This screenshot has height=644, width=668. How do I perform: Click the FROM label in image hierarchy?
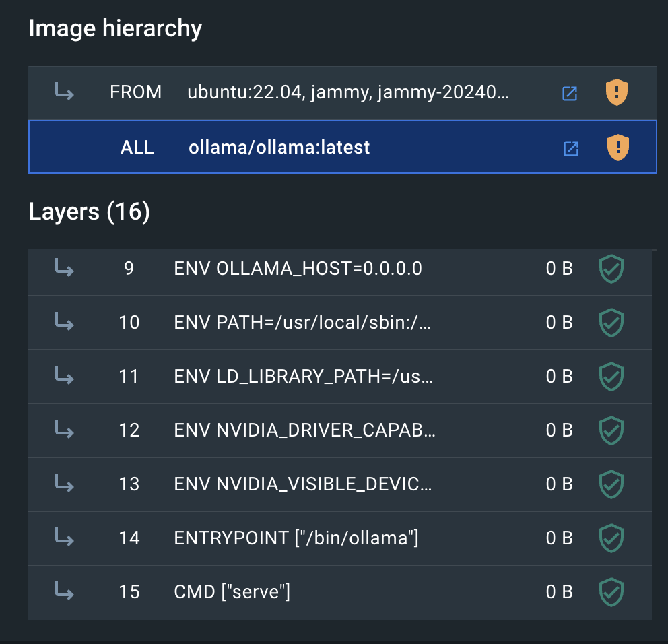[x=135, y=92]
